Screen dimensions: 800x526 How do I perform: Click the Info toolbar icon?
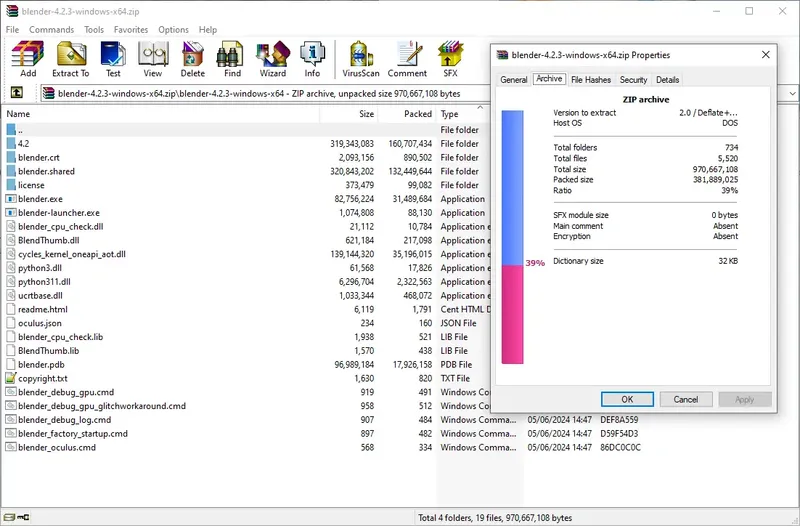[312, 54]
